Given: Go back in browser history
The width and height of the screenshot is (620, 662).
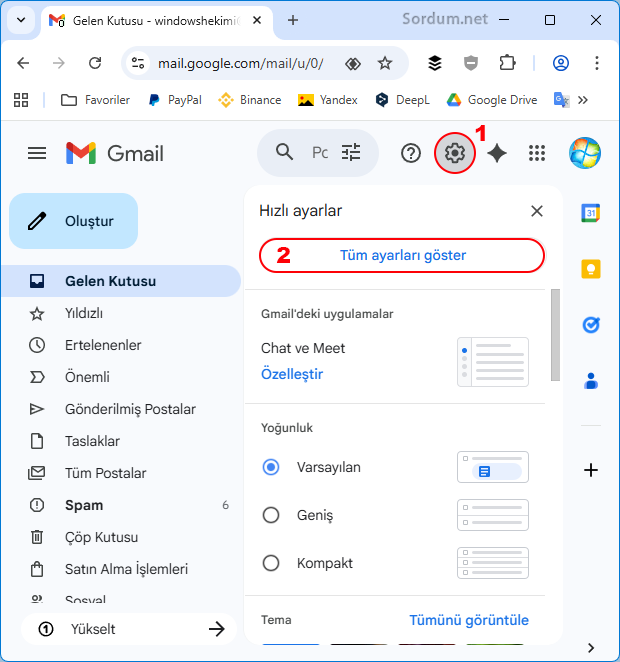Looking at the screenshot, I should 23,63.
